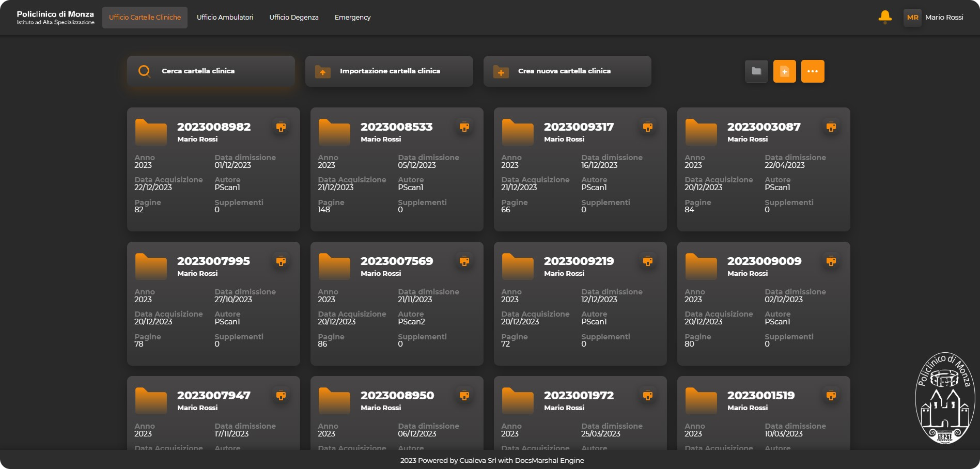Click print icon on record 2023009219
This screenshot has height=469, width=980.
tap(648, 261)
